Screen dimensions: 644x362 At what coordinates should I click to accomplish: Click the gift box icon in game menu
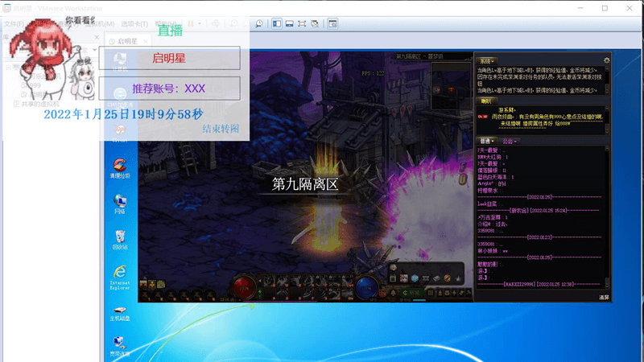(393, 278)
